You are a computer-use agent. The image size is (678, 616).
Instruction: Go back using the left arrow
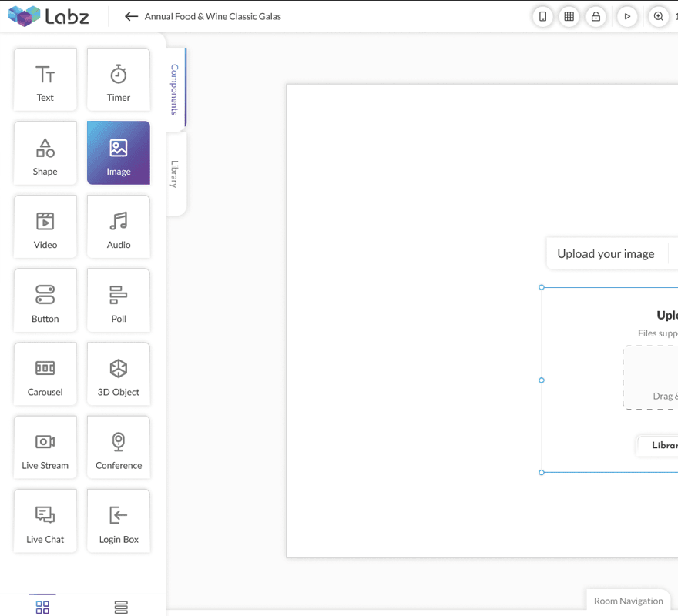coord(131,16)
